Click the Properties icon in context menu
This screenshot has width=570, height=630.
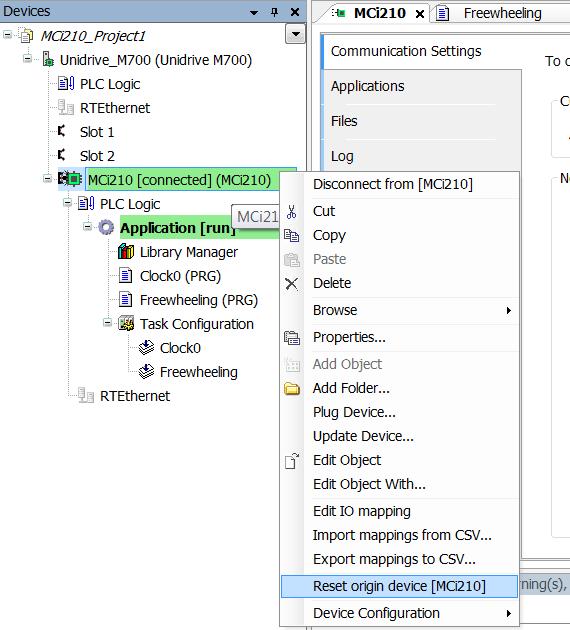point(292,338)
